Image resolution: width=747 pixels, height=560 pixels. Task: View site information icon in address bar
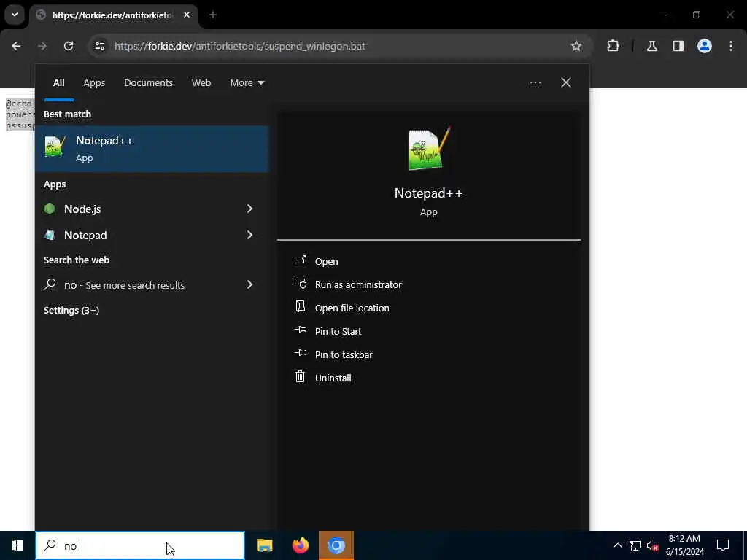99,46
